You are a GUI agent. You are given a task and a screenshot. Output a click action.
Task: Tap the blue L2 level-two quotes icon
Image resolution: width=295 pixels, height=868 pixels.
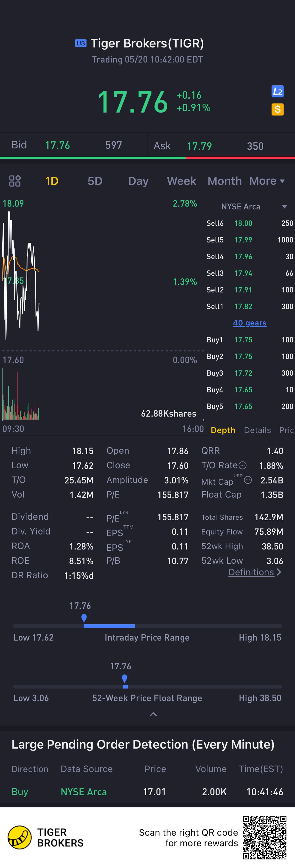point(277,91)
